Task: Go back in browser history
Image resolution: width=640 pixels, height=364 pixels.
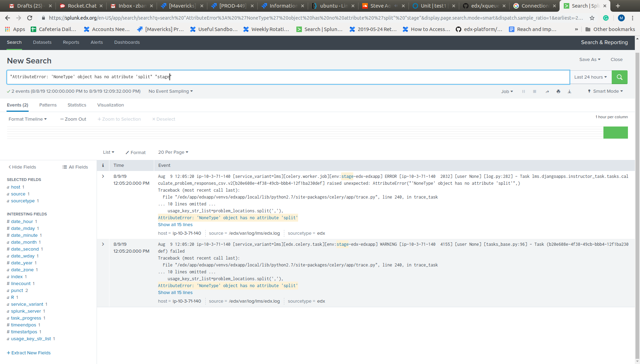Action: click(8, 18)
